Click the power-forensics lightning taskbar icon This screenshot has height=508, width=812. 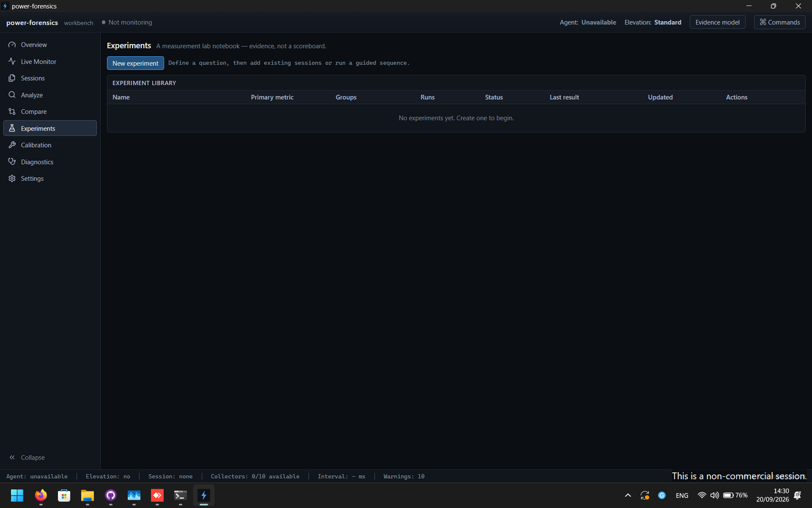click(204, 496)
